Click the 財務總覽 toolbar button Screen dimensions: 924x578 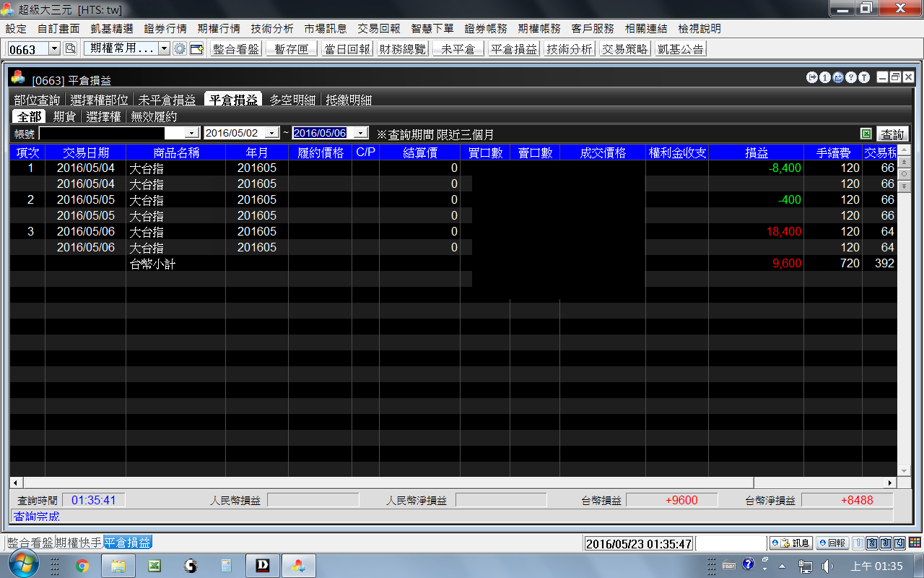(403, 49)
